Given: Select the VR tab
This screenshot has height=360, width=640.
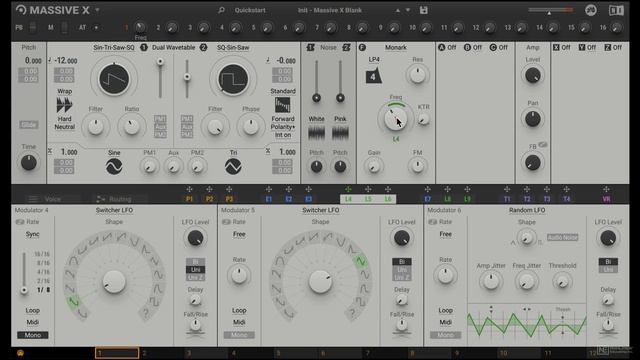Looking at the screenshot, I should click(606, 199).
